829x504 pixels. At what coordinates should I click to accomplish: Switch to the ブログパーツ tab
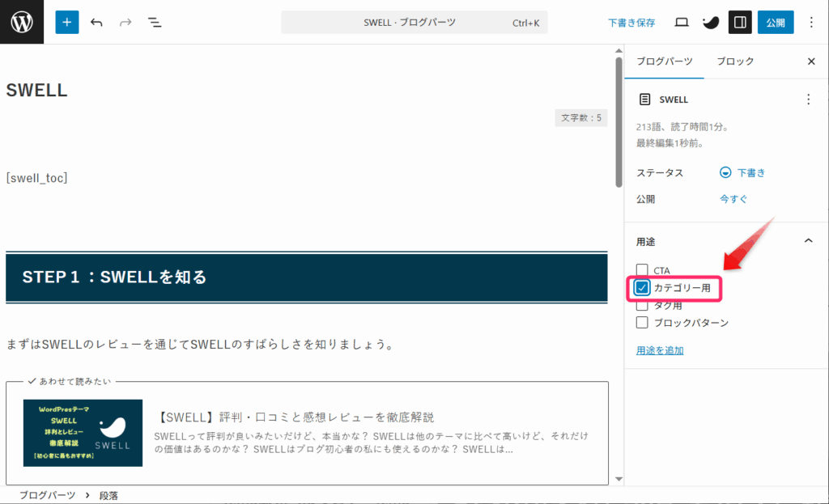(664, 61)
